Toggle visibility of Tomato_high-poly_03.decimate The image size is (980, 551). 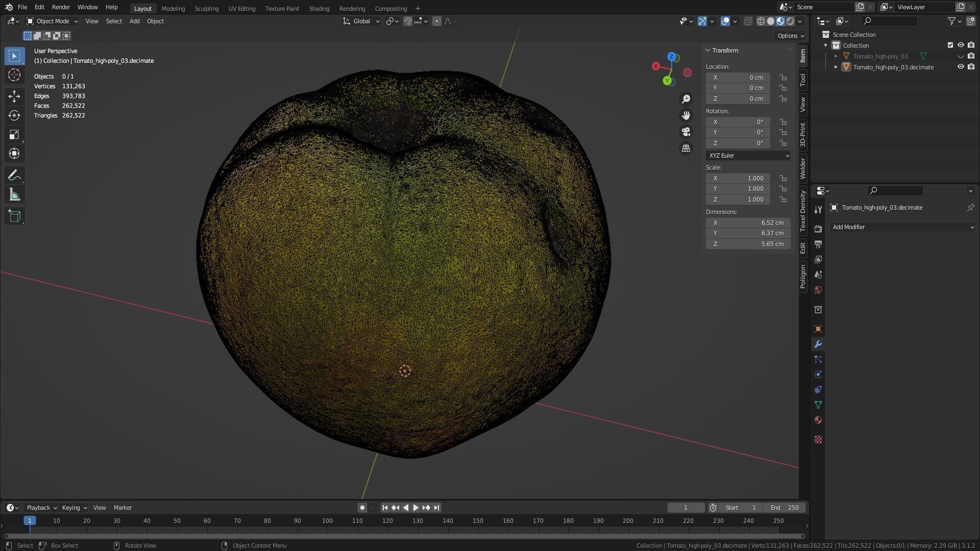coord(961,67)
